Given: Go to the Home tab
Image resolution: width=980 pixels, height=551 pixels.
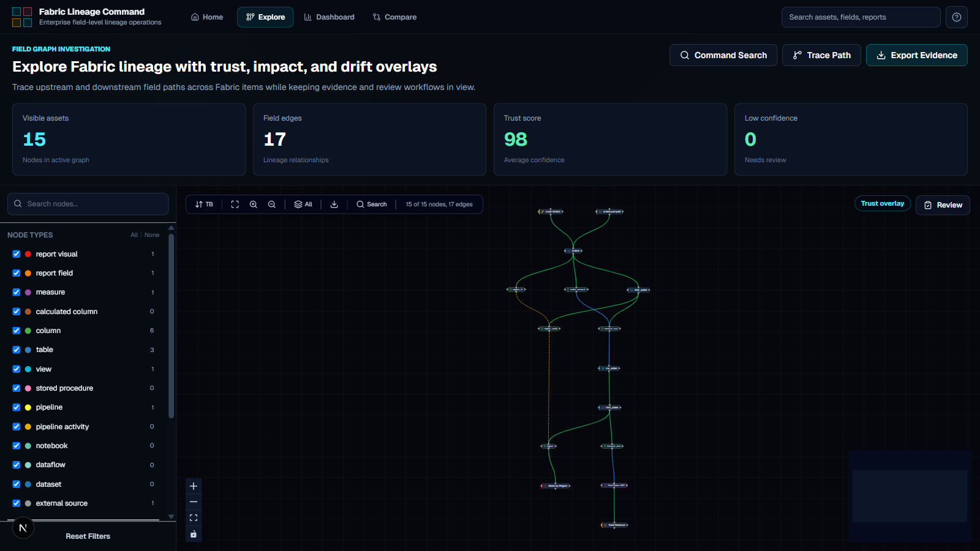Looking at the screenshot, I should [207, 17].
